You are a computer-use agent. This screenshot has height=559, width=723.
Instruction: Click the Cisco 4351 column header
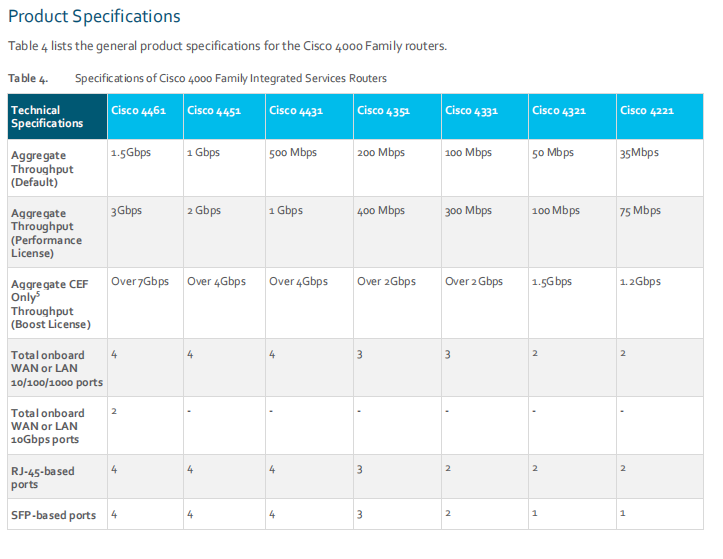pyautogui.click(x=383, y=110)
